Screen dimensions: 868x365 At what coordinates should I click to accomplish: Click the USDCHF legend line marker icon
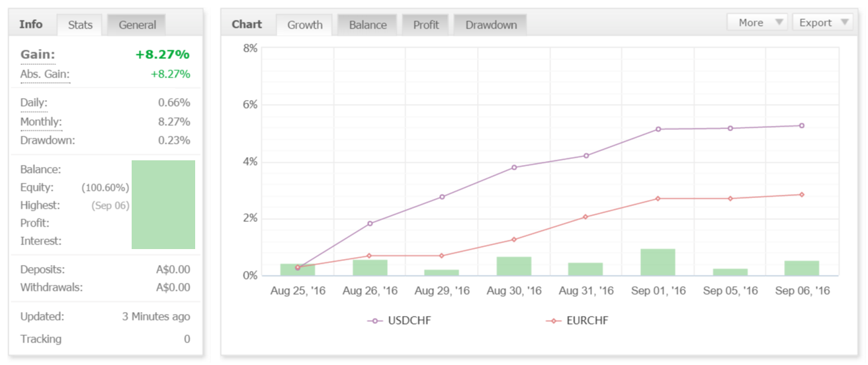pos(375,321)
